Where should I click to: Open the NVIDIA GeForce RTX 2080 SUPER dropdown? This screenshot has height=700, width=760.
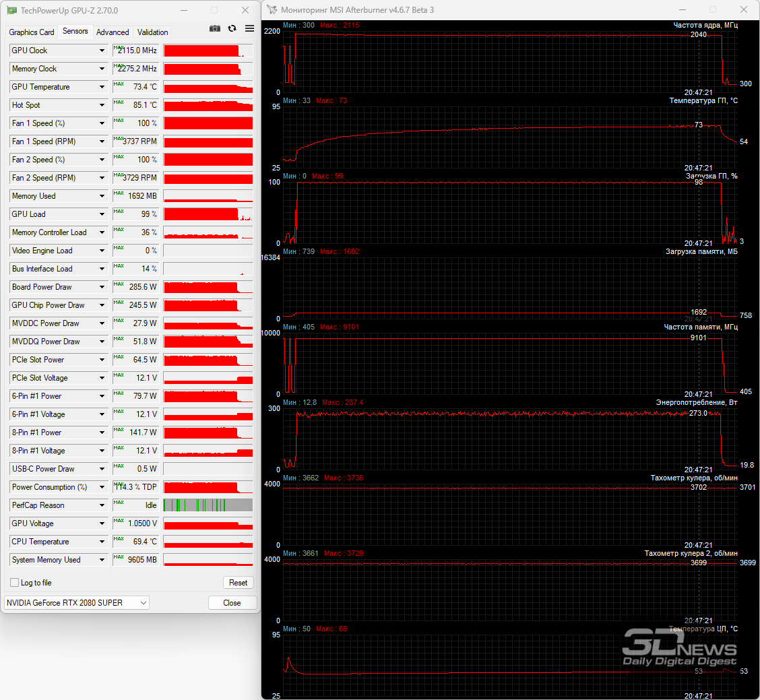[77, 602]
